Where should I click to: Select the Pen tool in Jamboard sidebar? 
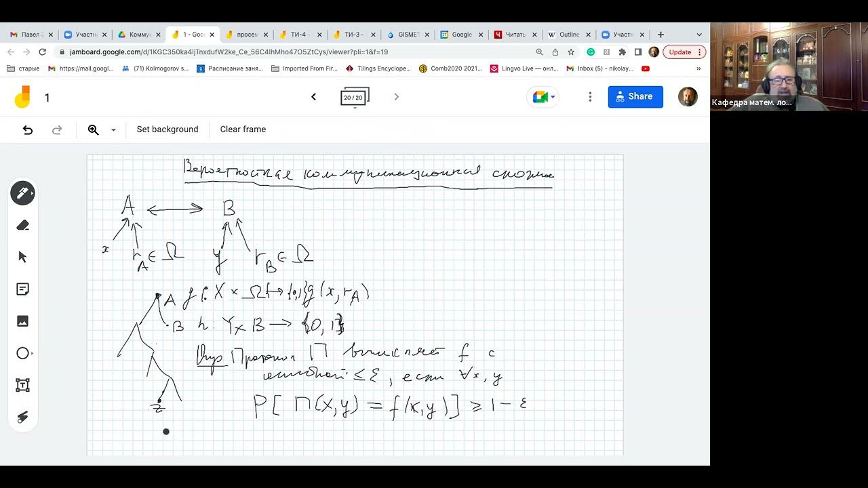(x=22, y=193)
